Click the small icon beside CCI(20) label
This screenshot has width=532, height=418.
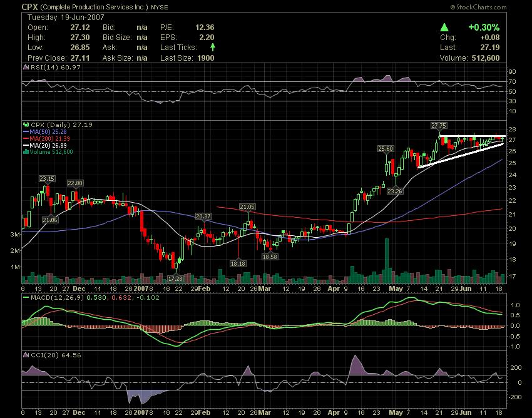(x=26, y=355)
